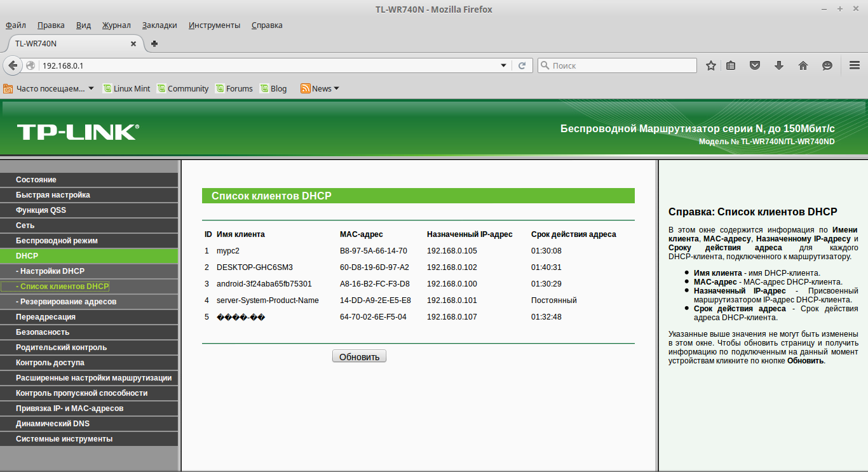Viewport: 868px width, 472px height.
Task: Open the Инструменты menu
Action: pos(214,25)
